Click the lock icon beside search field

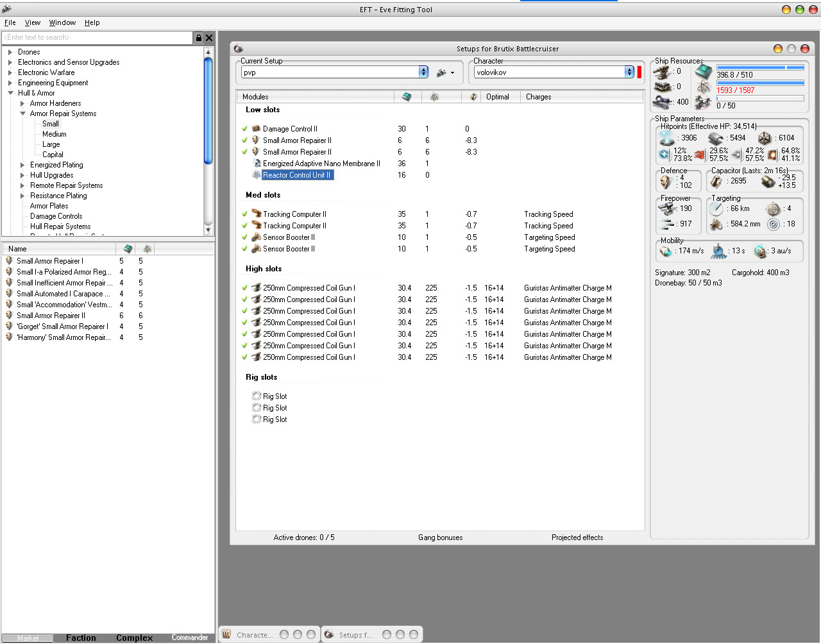pyautogui.click(x=199, y=38)
